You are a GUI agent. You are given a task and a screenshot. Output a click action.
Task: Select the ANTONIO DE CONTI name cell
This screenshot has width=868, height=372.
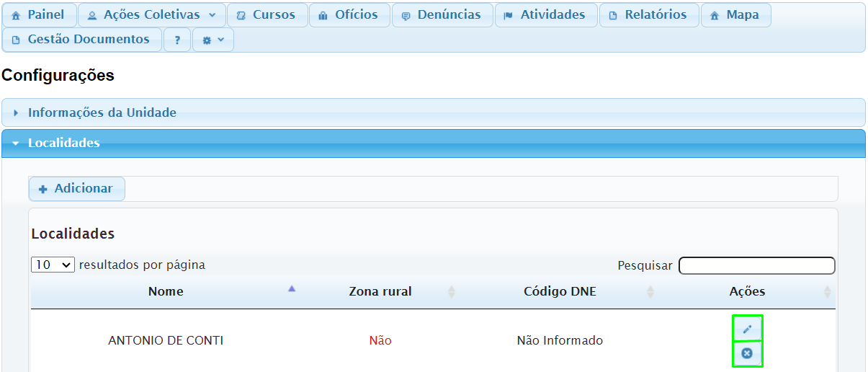pos(166,340)
